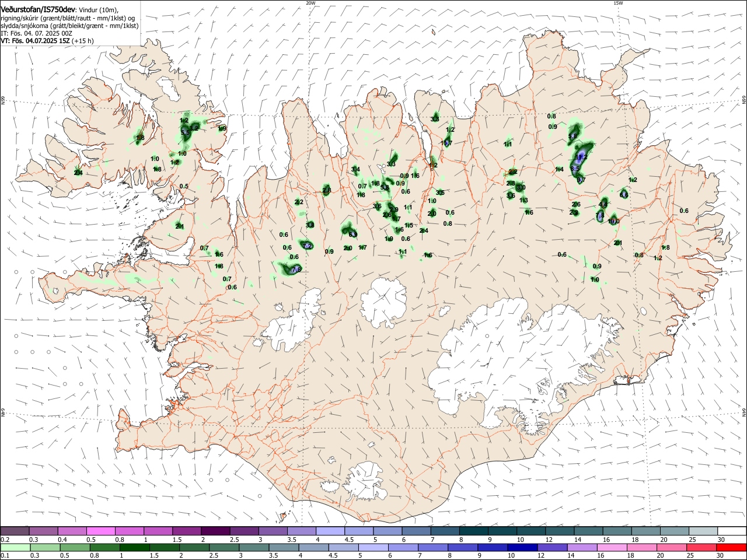
Task: Click the 15W longitude label
Action: (618, 3)
